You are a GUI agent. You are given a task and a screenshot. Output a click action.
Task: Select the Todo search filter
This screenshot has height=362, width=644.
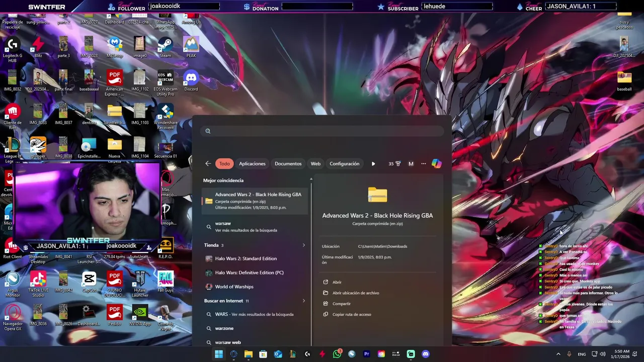click(x=224, y=163)
